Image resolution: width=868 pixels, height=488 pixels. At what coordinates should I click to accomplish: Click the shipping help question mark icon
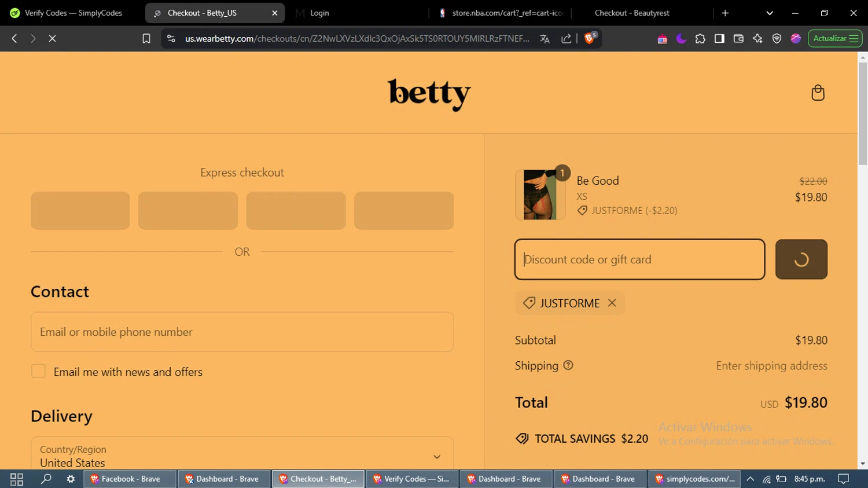click(x=568, y=365)
